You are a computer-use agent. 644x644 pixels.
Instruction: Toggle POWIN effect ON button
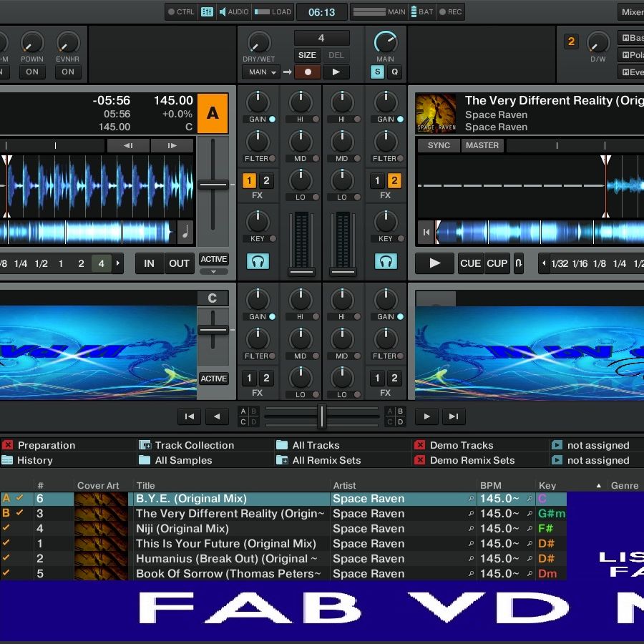[x=32, y=72]
